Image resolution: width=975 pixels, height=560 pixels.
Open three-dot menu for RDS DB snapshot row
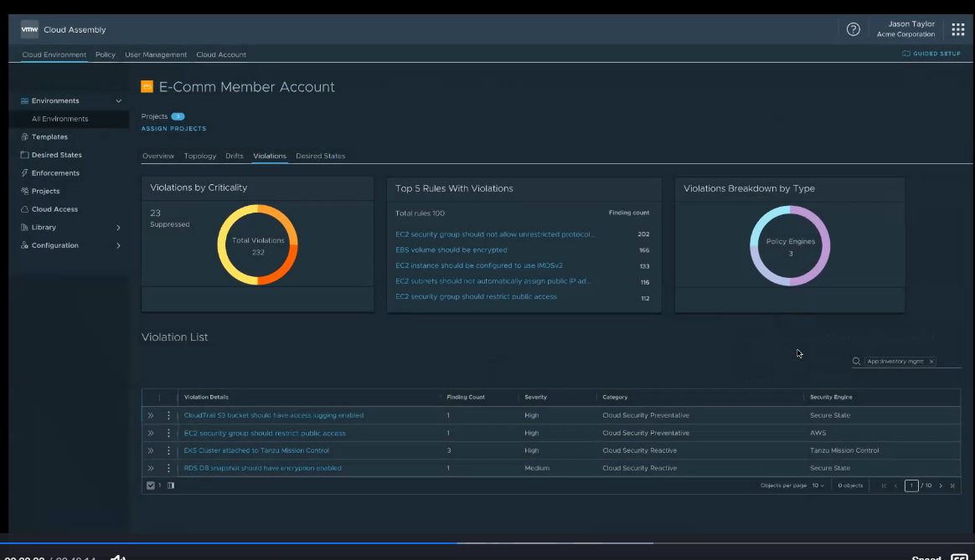(168, 468)
